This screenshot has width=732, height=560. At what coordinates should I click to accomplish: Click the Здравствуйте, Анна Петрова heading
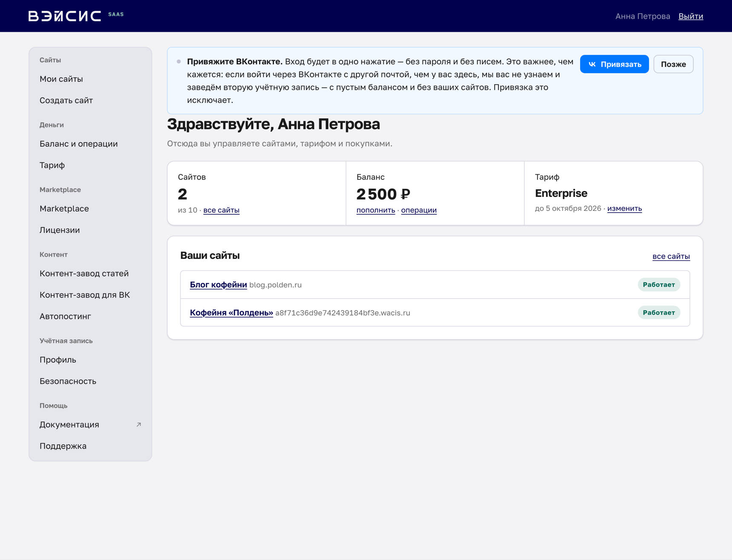[x=274, y=124]
